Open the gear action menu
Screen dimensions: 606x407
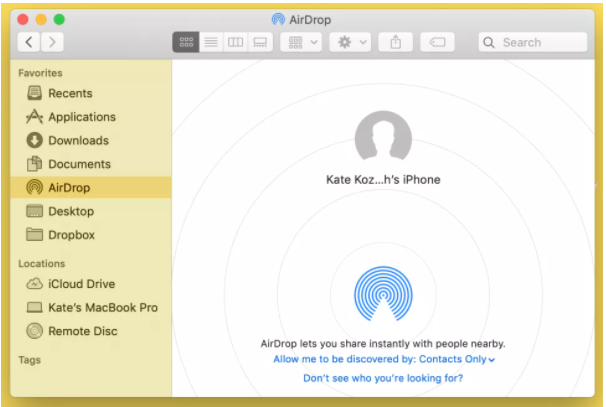351,42
